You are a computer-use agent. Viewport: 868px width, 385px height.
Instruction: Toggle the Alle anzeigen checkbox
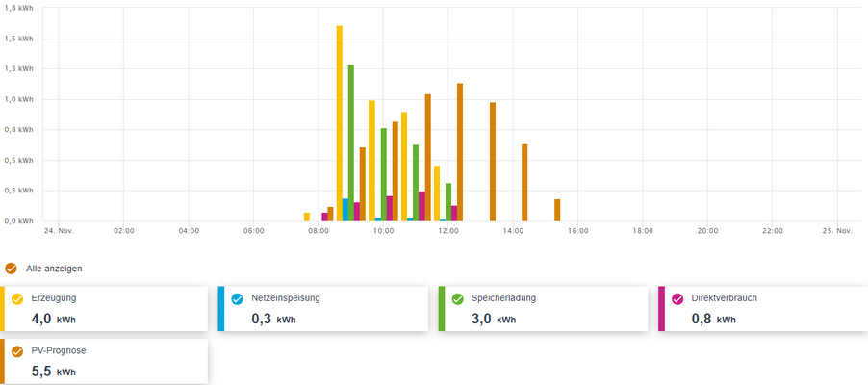[x=11, y=269]
